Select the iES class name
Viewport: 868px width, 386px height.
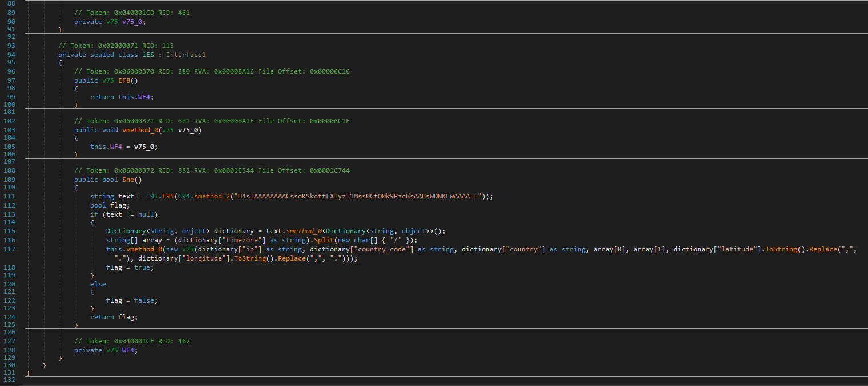pos(148,55)
